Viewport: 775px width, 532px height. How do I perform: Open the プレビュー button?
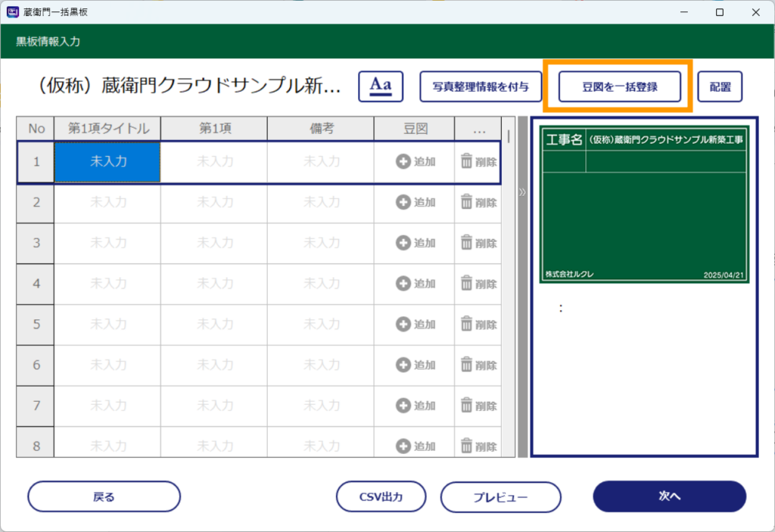click(500, 497)
